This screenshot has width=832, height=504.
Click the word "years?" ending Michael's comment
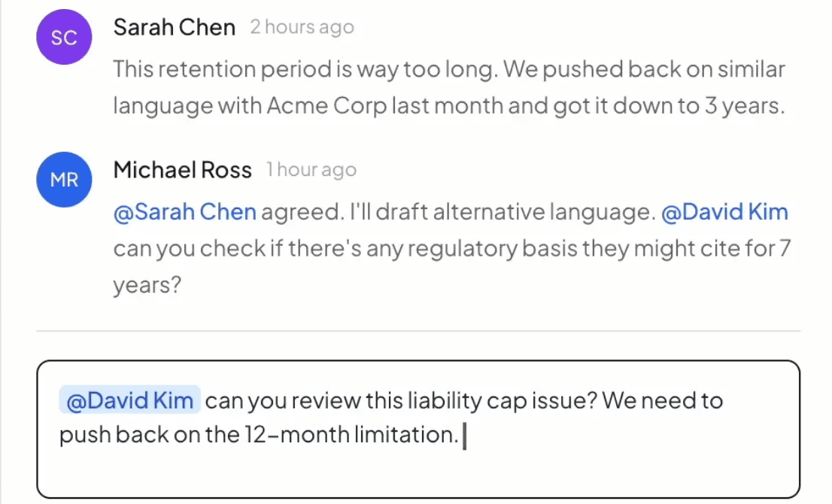pyautogui.click(x=147, y=285)
